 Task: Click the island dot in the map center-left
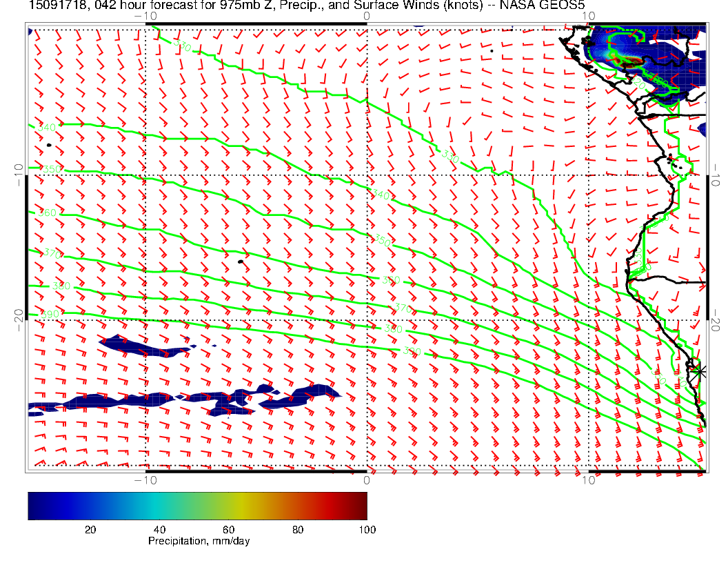[x=241, y=261]
